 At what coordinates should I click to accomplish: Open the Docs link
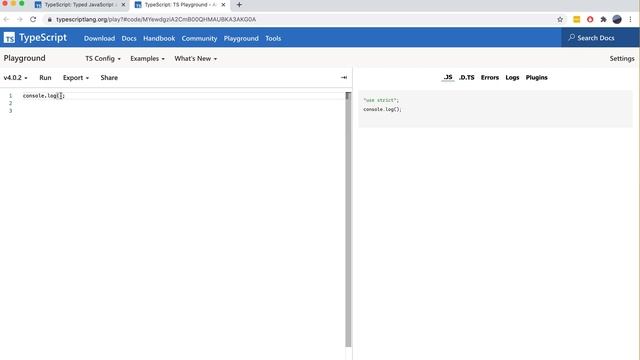click(x=129, y=38)
